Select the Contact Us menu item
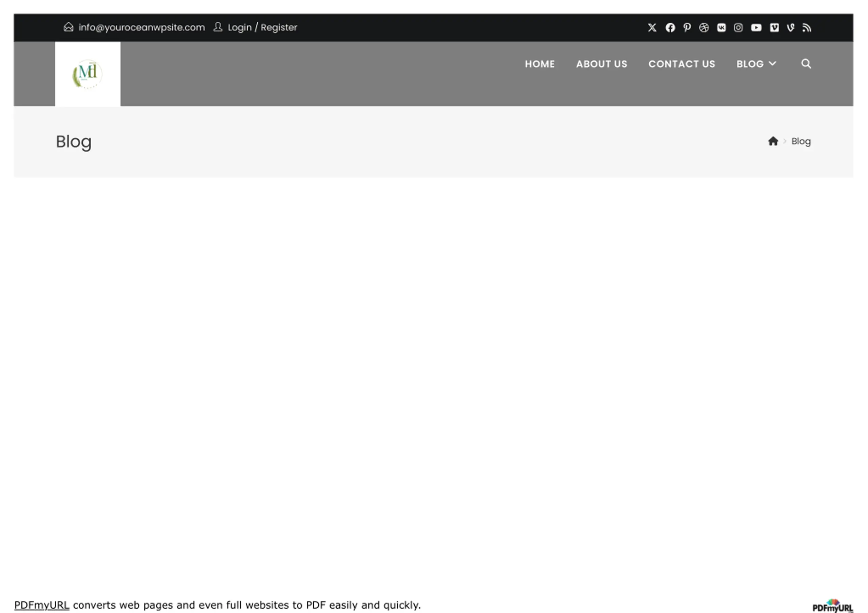This screenshot has height=613, width=868. click(682, 64)
